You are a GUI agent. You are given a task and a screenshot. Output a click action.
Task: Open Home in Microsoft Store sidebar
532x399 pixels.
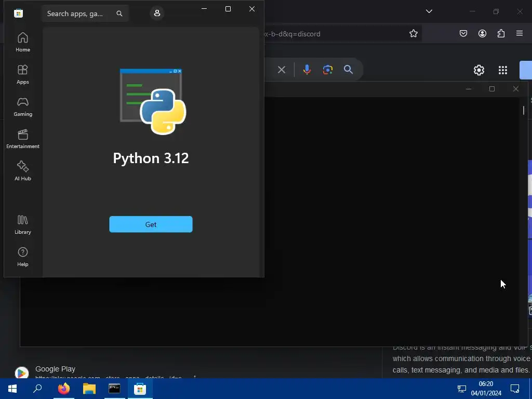pyautogui.click(x=23, y=42)
